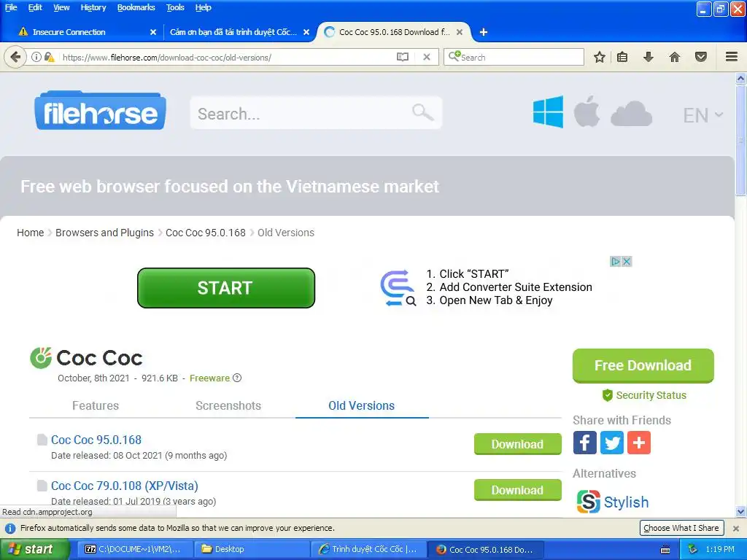Bookmark this page with the star icon
Screen dimensions: 747x560
600,57
